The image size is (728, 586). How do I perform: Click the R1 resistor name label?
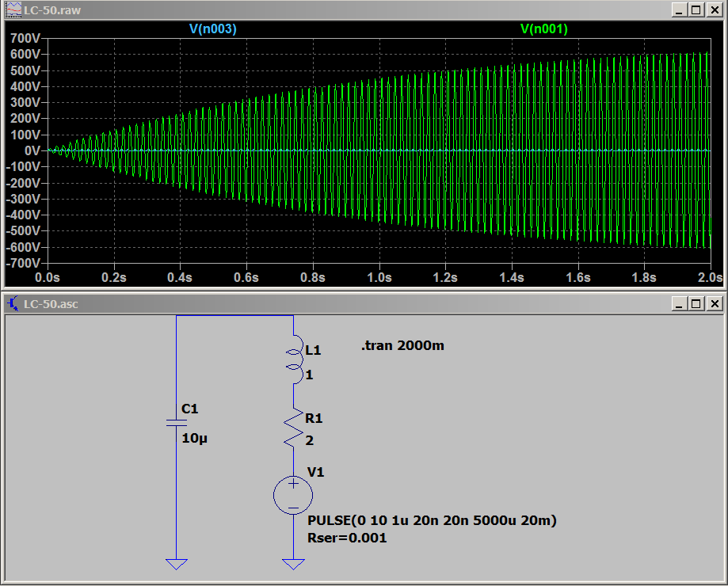[x=314, y=417]
